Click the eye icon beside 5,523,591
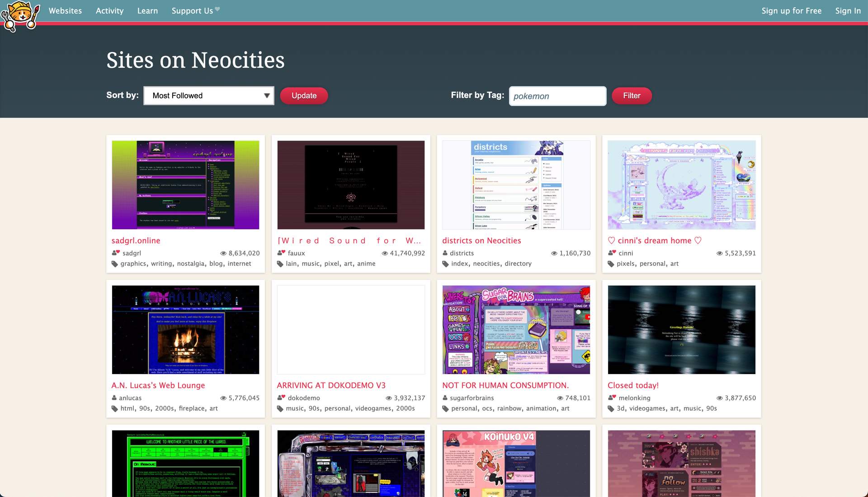Screen dimensions: 868x497 tap(720, 253)
